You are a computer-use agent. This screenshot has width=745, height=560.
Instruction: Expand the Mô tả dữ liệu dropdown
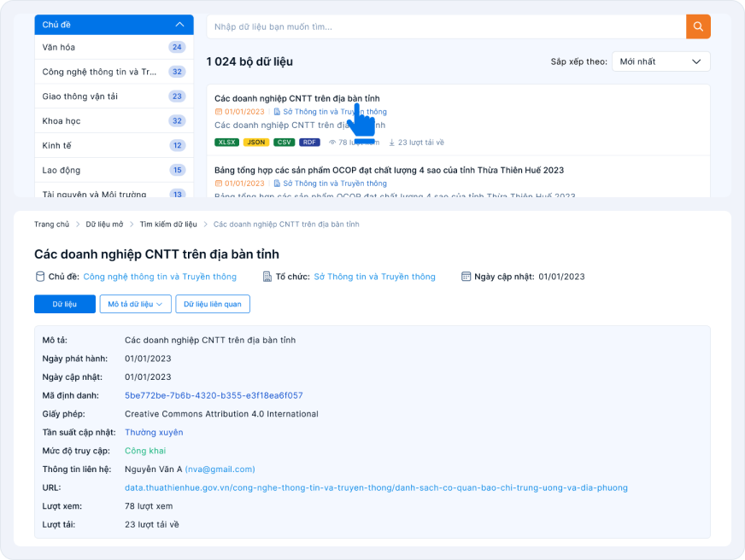pyautogui.click(x=135, y=304)
